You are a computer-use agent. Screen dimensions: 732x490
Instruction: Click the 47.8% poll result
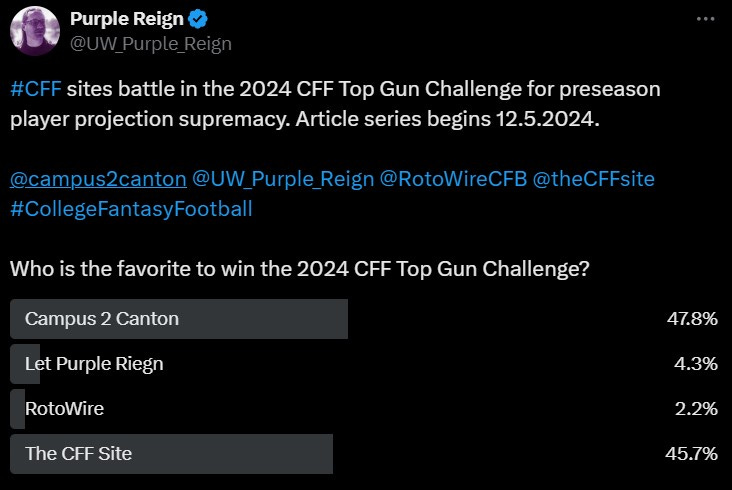click(x=692, y=319)
